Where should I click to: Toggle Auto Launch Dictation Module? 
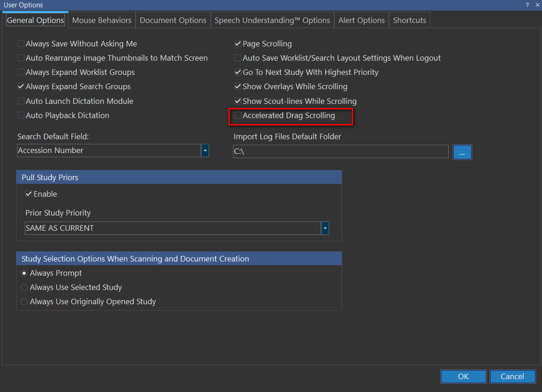21,101
